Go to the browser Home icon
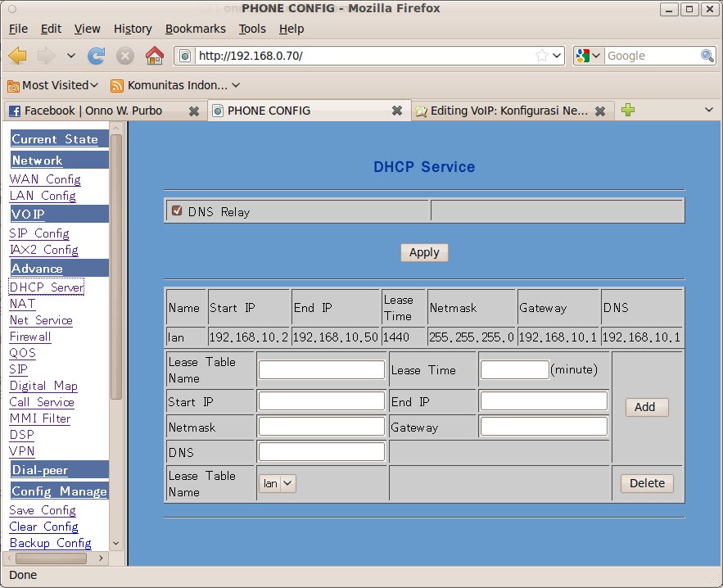 coord(154,56)
